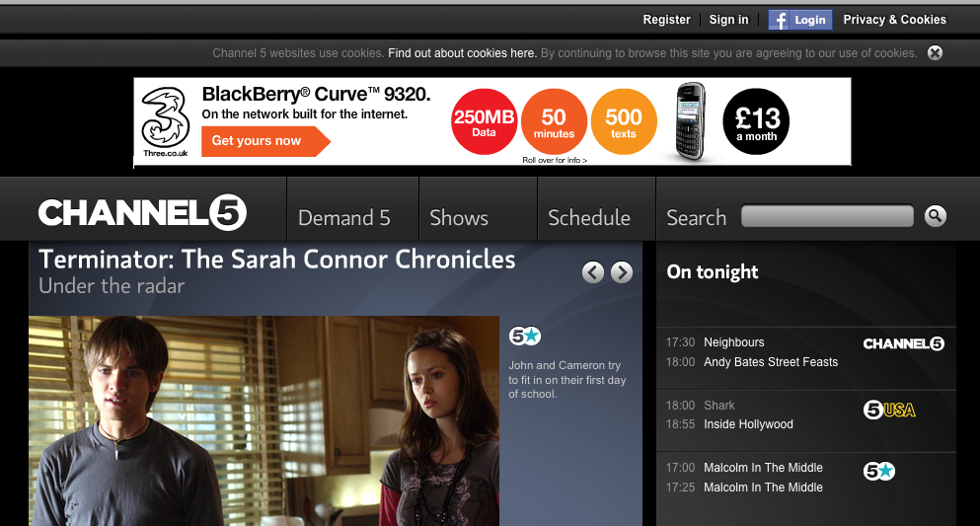Open the Demand 5 menu

point(344,218)
